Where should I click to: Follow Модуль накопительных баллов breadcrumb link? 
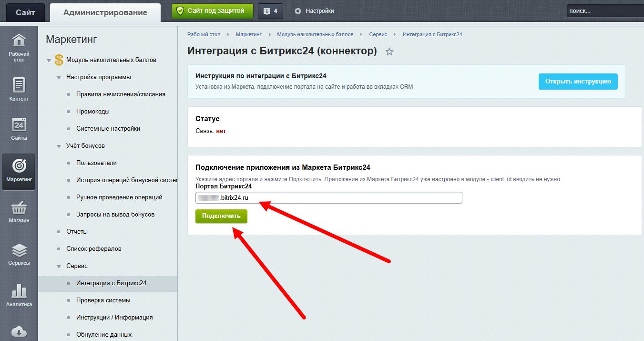(316, 34)
